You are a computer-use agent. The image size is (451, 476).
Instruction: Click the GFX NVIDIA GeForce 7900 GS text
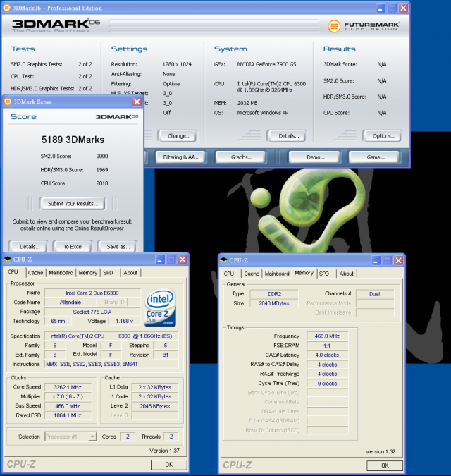point(266,64)
